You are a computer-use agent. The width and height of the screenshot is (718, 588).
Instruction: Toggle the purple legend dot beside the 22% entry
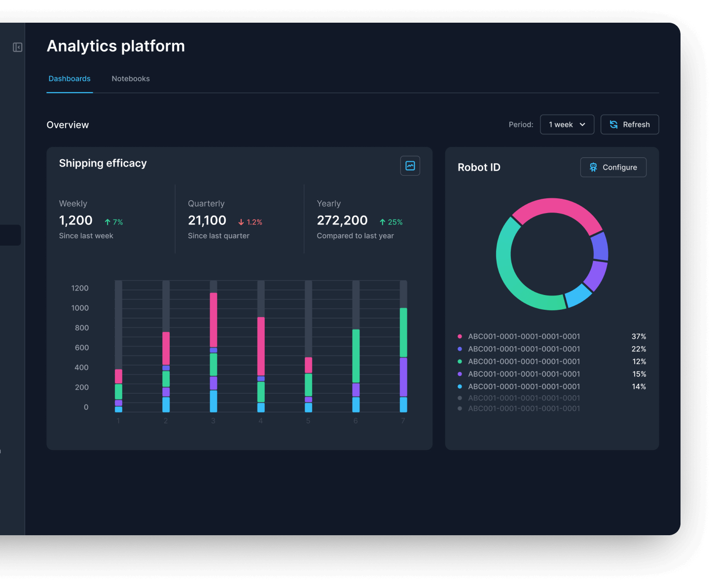[460, 349]
